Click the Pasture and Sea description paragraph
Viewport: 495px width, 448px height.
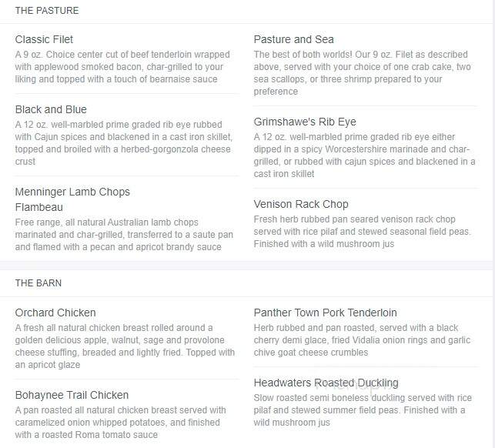coord(362,73)
